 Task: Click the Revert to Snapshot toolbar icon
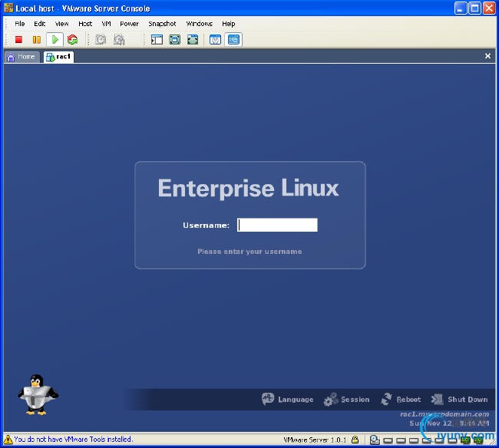[119, 40]
